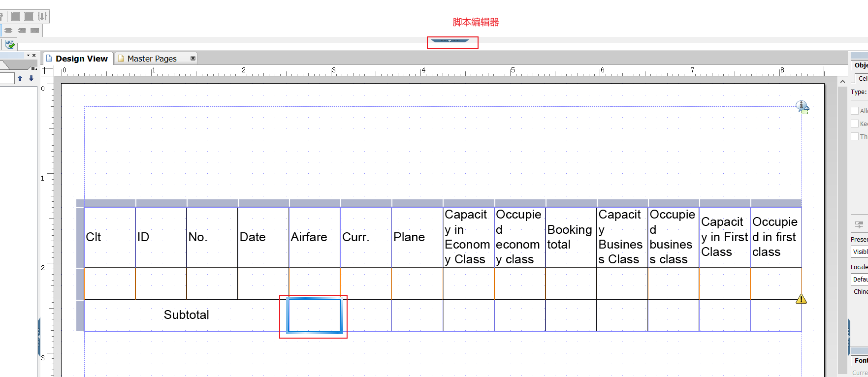Select the Date header cell

coord(263,237)
